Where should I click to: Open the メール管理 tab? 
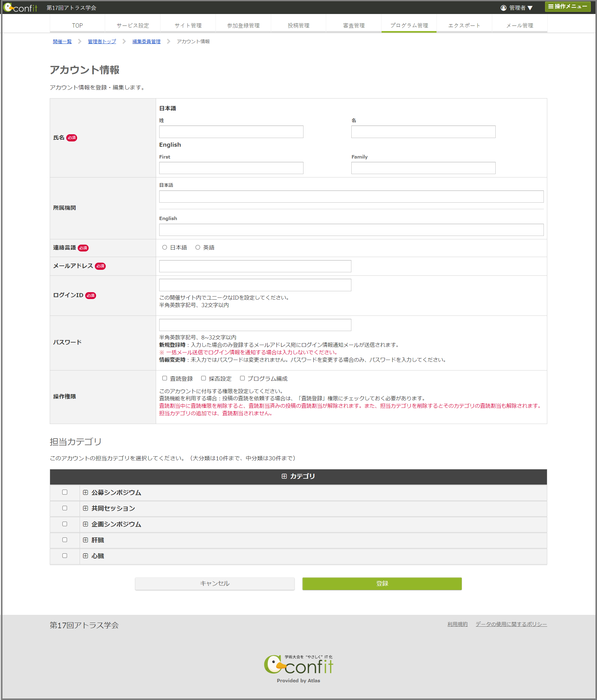click(519, 25)
